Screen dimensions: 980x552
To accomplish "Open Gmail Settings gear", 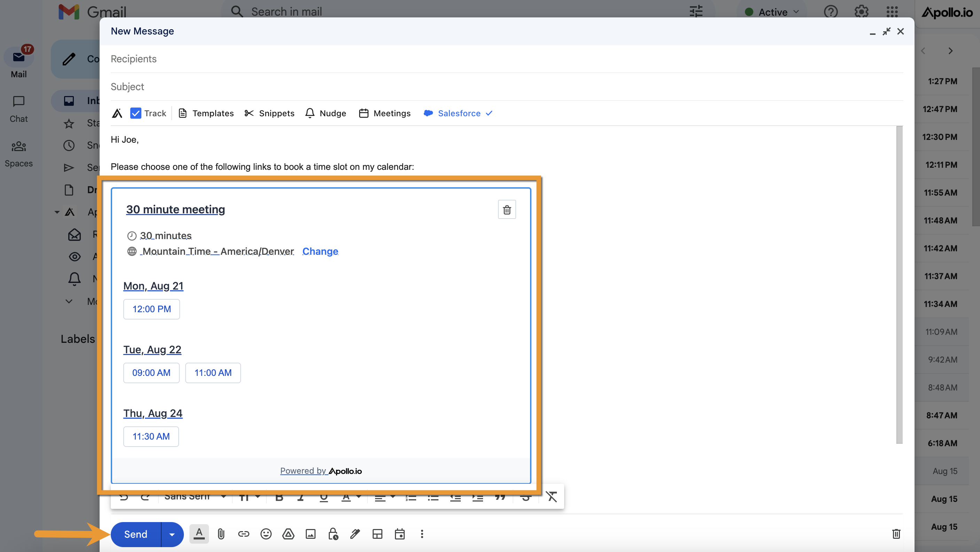I will click(861, 12).
